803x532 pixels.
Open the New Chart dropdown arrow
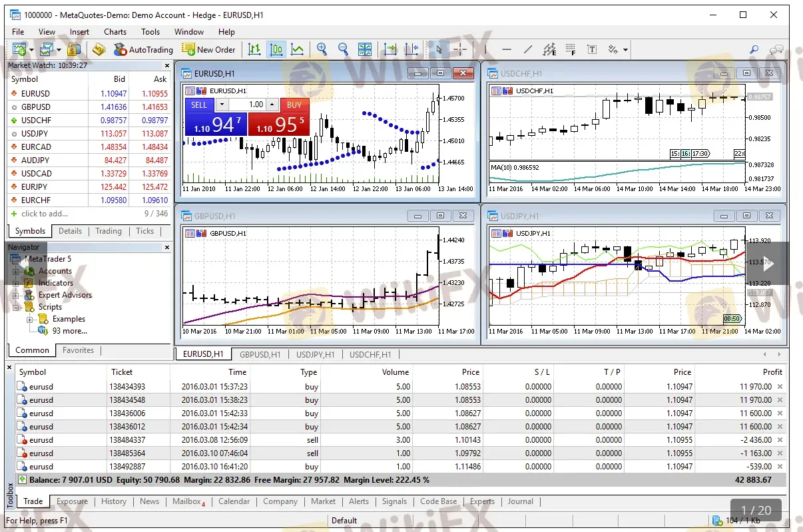(x=32, y=50)
